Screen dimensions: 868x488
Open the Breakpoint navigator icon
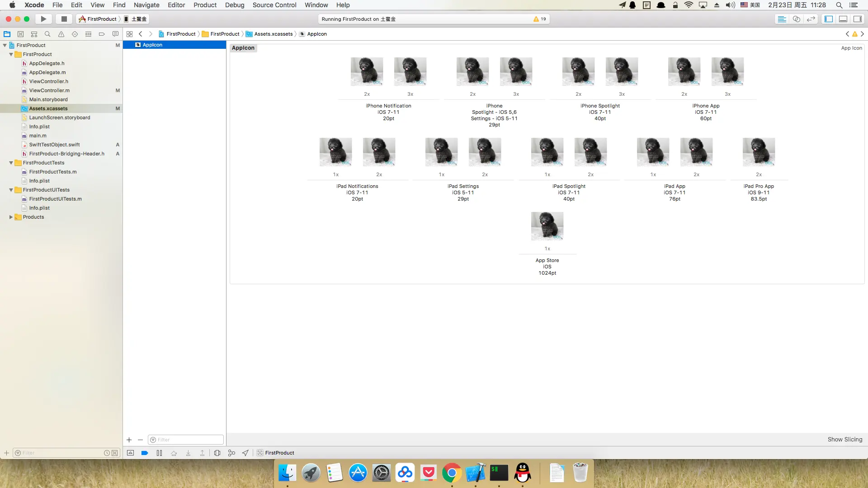tap(102, 34)
